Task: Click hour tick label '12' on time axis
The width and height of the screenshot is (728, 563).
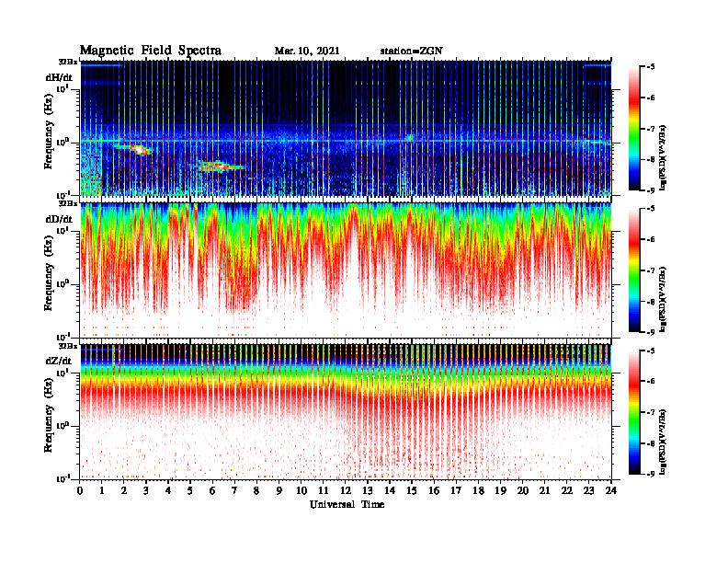Action: [x=346, y=490]
